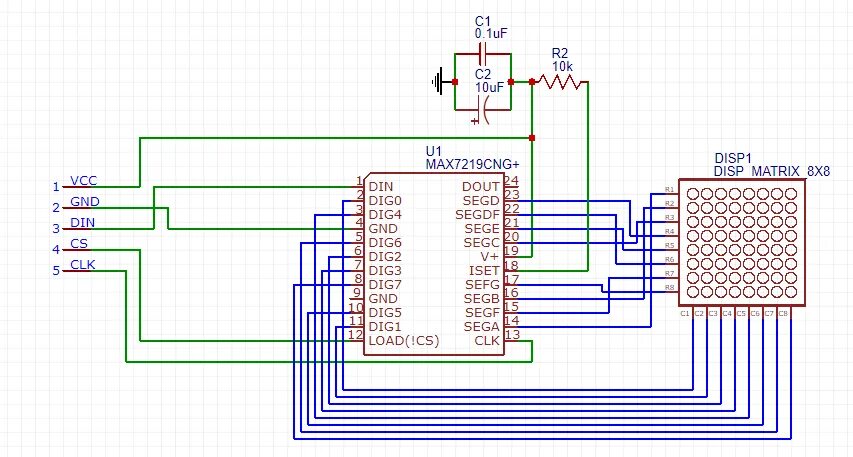Screen dimensions: 853x457
Task: Click pin number 24 on U1
Action: coord(511,181)
